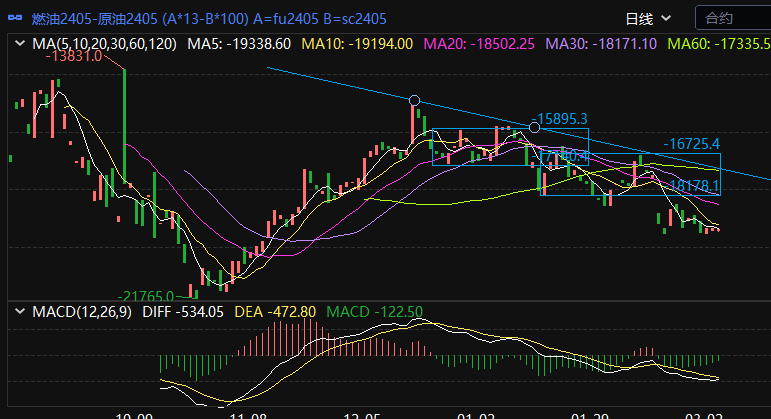Click the link icon beside 燃油2405 title
This screenshot has height=419, width=771.
tap(14, 19)
